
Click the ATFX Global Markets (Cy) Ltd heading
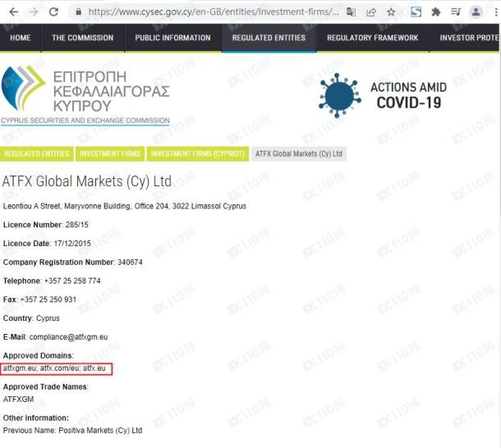tap(87, 181)
